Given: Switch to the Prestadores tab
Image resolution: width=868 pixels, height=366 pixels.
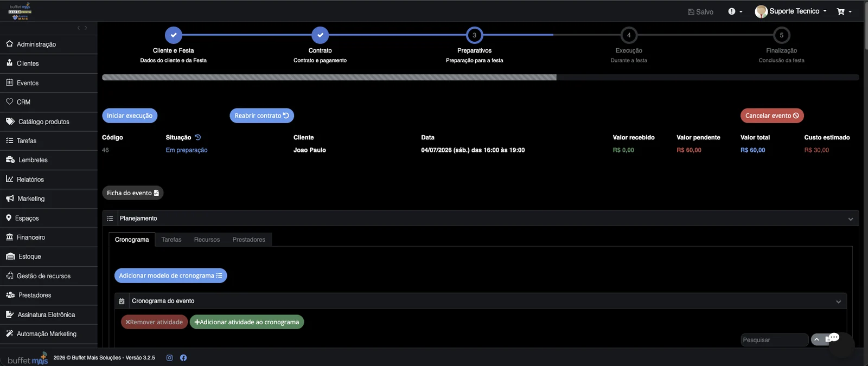Looking at the screenshot, I should coord(249,240).
